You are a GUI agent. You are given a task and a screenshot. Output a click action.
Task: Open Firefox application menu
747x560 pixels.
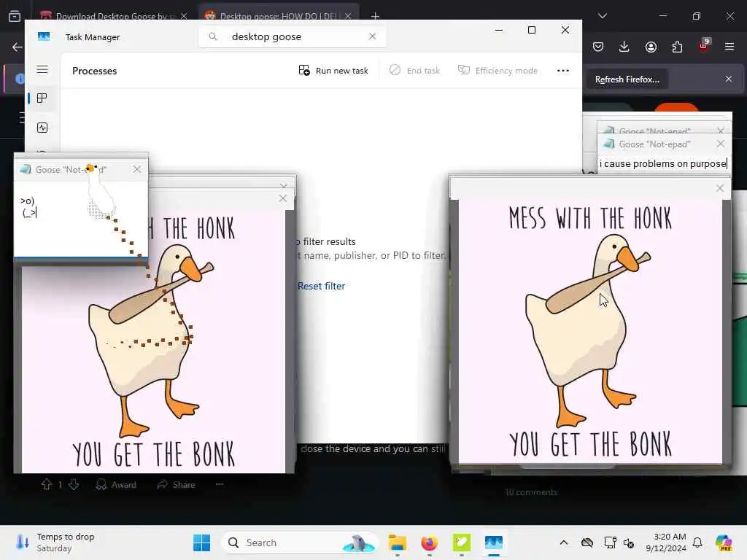click(x=729, y=47)
